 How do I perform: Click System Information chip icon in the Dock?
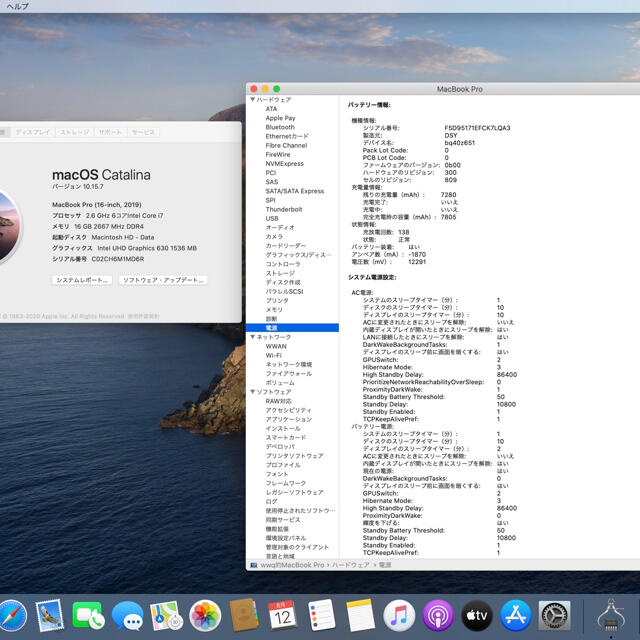[611, 616]
